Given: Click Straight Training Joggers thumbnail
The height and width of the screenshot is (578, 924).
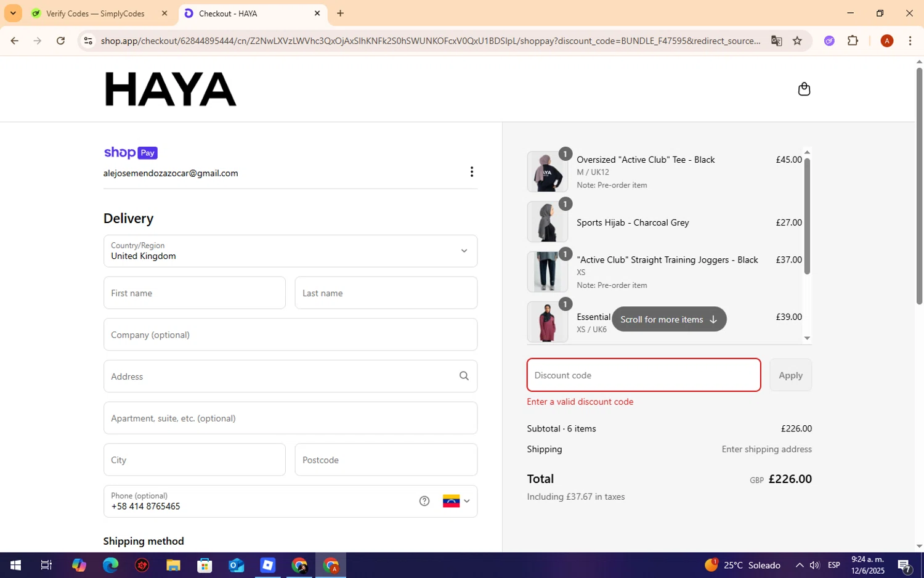Looking at the screenshot, I should click(548, 272).
